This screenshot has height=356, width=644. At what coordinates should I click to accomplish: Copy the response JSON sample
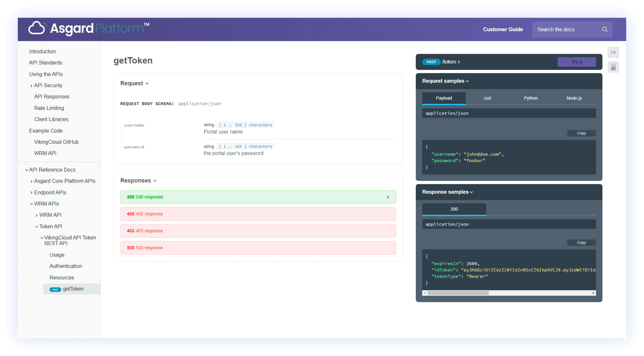coord(581,243)
